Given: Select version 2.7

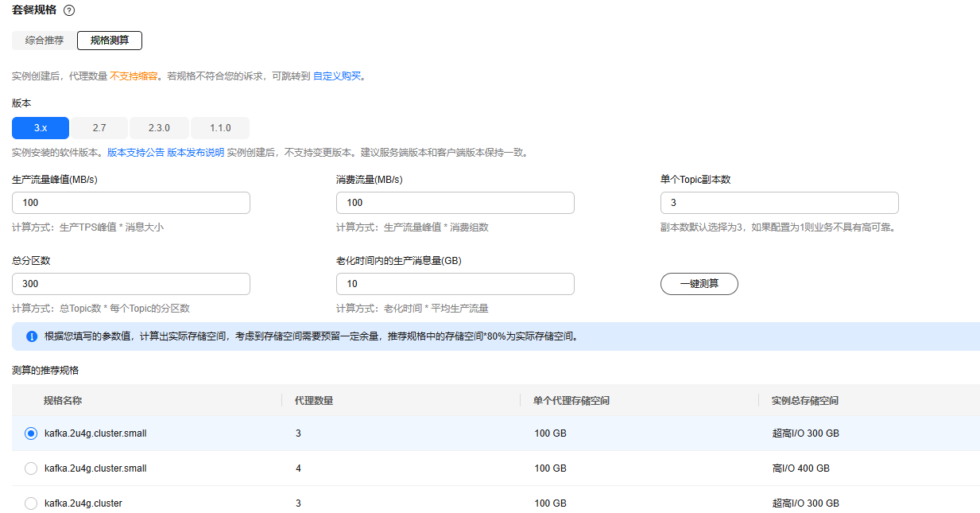Looking at the screenshot, I should pyautogui.click(x=99, y=128).
